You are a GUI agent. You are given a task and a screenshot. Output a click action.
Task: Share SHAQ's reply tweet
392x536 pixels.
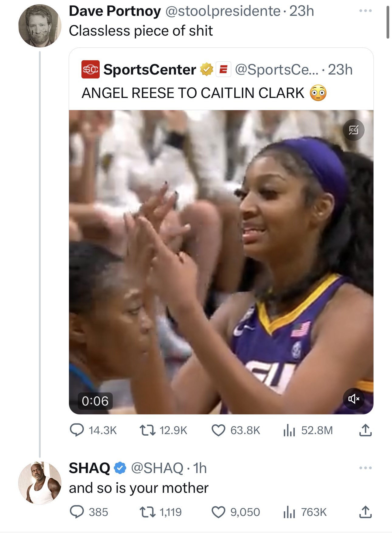[x=365, y=512]
